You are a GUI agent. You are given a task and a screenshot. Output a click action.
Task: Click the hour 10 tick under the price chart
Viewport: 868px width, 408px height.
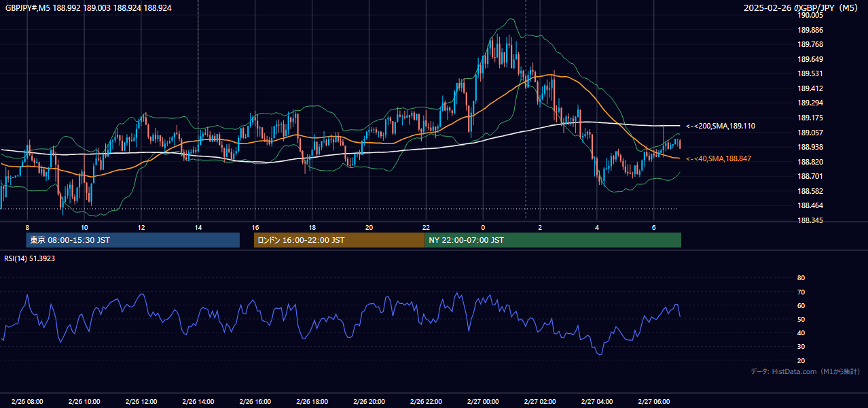(84, 227)
